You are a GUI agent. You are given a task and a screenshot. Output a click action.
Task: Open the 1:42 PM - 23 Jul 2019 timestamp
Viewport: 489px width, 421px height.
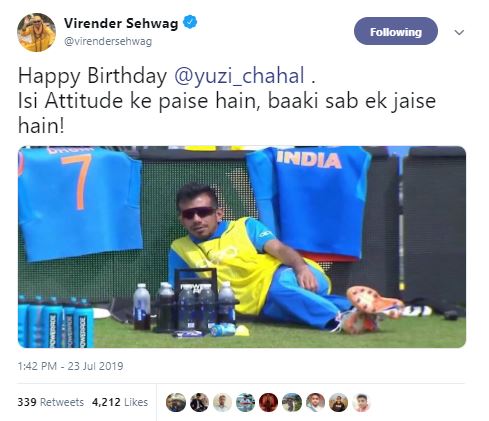coord(70,366)
